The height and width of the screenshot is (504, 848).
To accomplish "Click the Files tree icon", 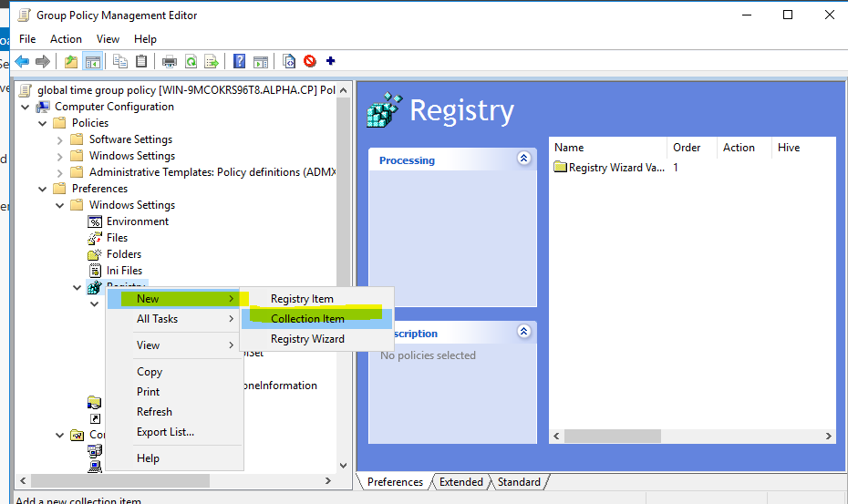I will coord(95,237).
